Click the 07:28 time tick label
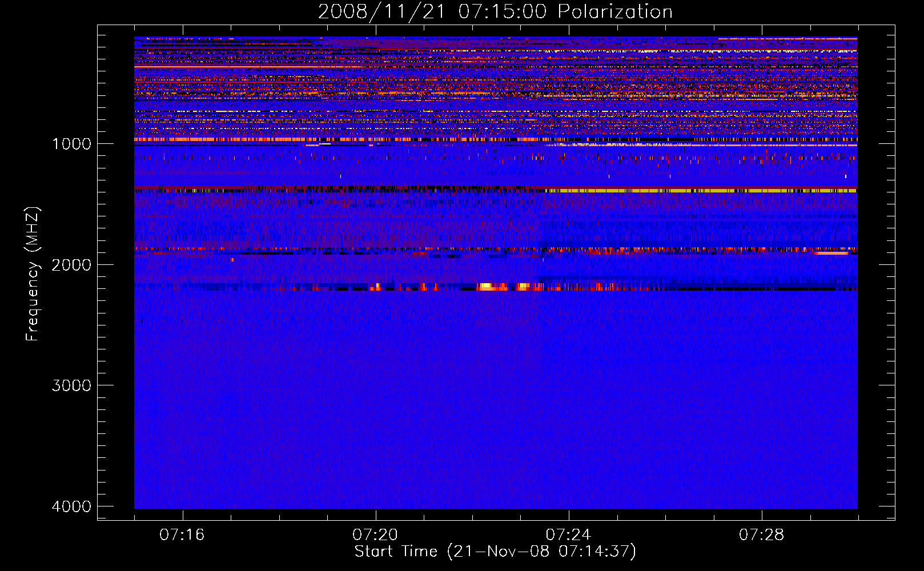The height and width of the screenshot is (571, 924). coord(761,535)
